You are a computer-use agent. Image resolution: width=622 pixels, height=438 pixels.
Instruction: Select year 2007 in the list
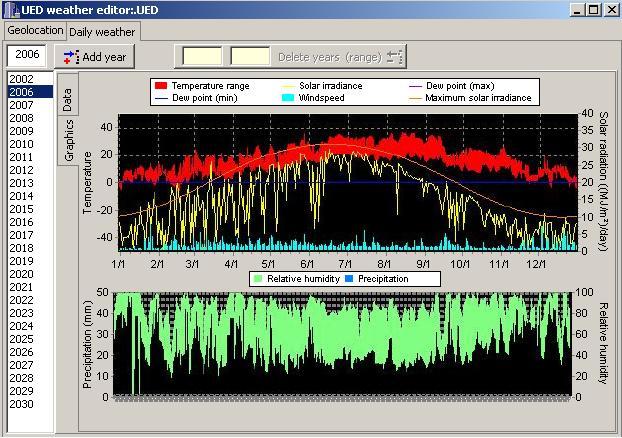30,105
